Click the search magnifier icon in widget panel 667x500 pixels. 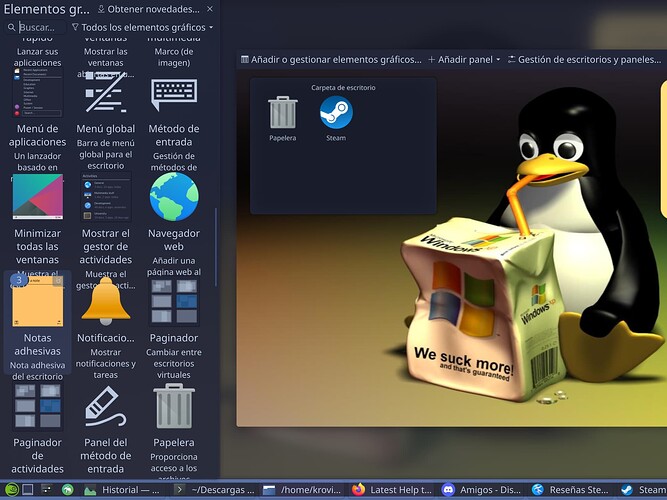point(11,27)
